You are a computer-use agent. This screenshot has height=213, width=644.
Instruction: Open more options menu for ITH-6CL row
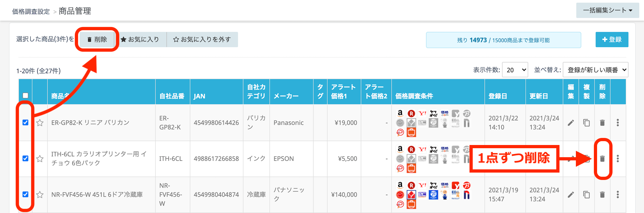point(618,158)
